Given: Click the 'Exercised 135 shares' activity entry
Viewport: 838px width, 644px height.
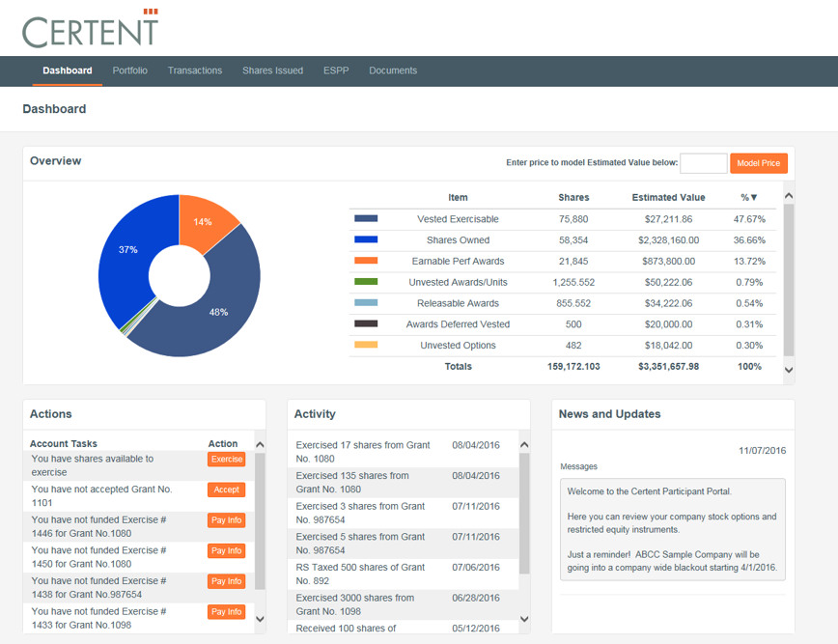Looking at the screenshot, I should click(x=352, y=482).
